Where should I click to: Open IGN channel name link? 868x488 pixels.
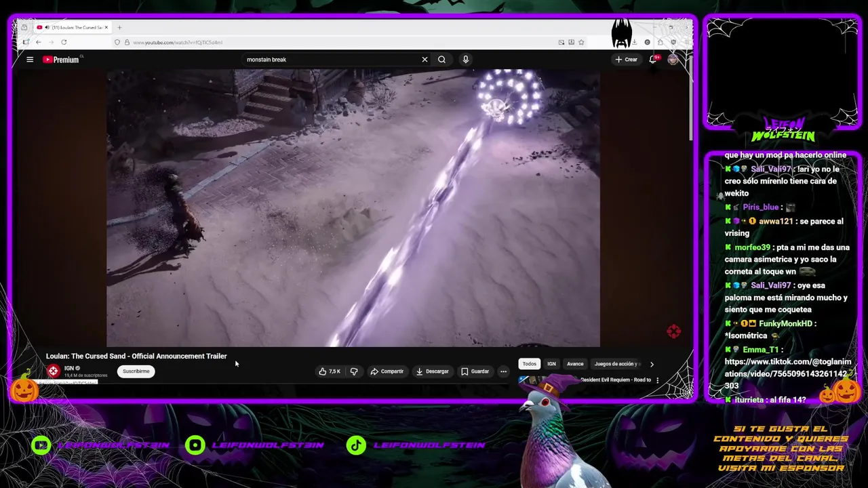click(x=69, y=368)
